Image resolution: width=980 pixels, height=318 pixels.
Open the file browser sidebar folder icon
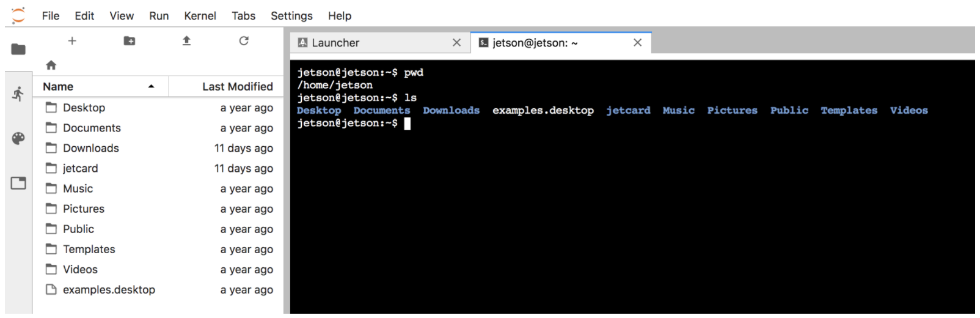point(18,49)
